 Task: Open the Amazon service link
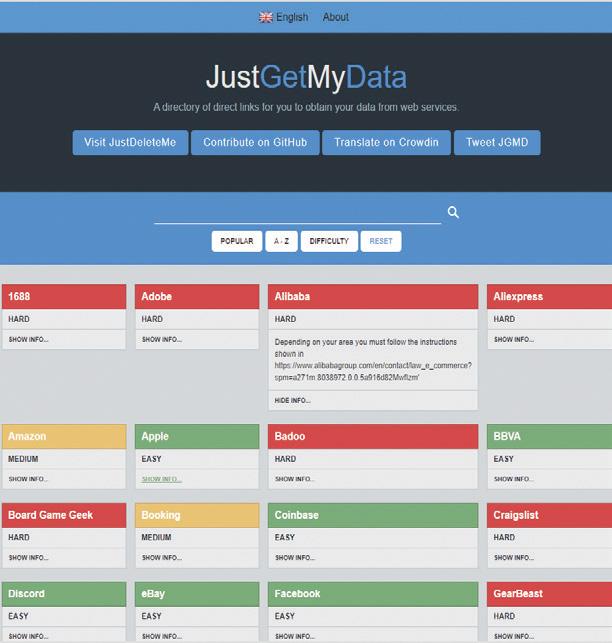(64, 436)
